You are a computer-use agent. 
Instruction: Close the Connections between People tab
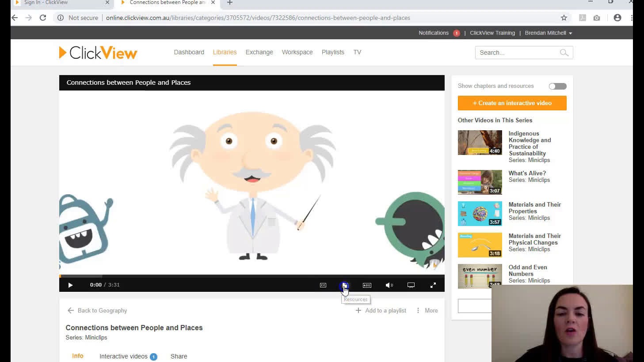click(x=213, y=3)
